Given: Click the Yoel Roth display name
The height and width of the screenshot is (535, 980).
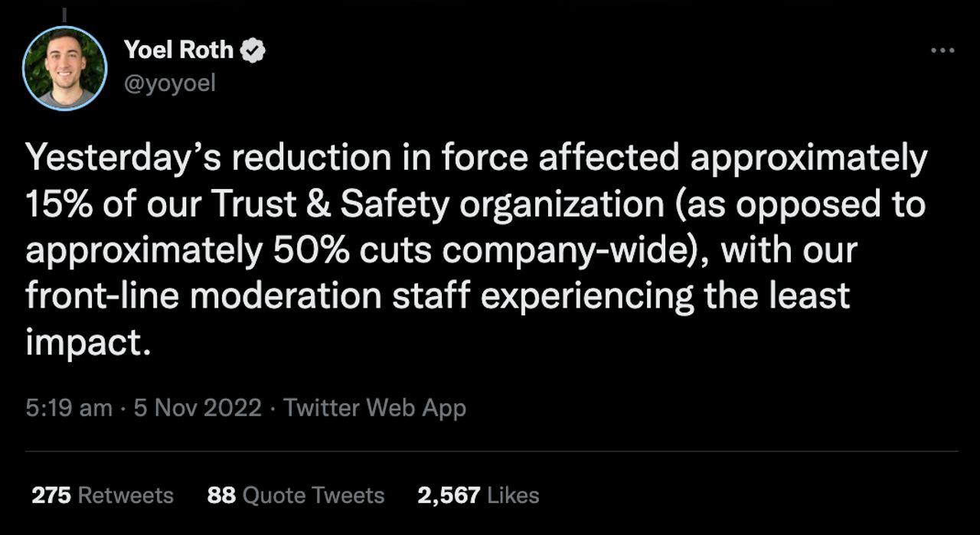Looking at the screenshot, I should tap(178, 51).
